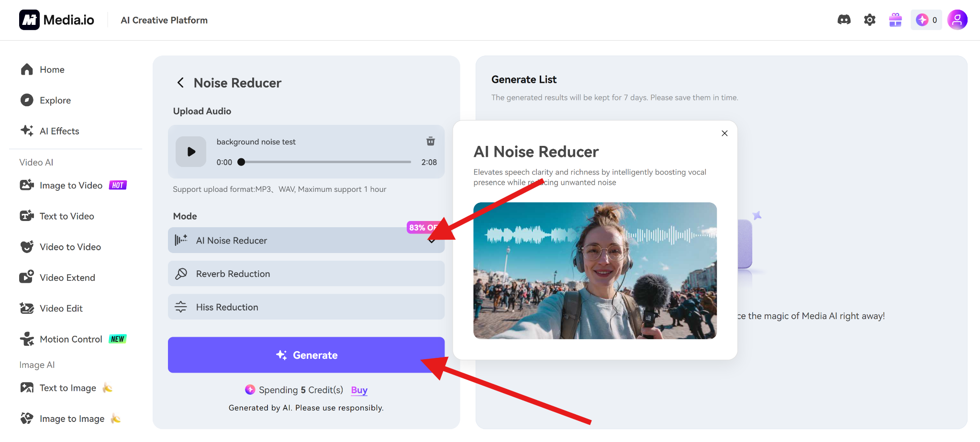
Task: Open the gift rewards icon
Action: [894, 20]
